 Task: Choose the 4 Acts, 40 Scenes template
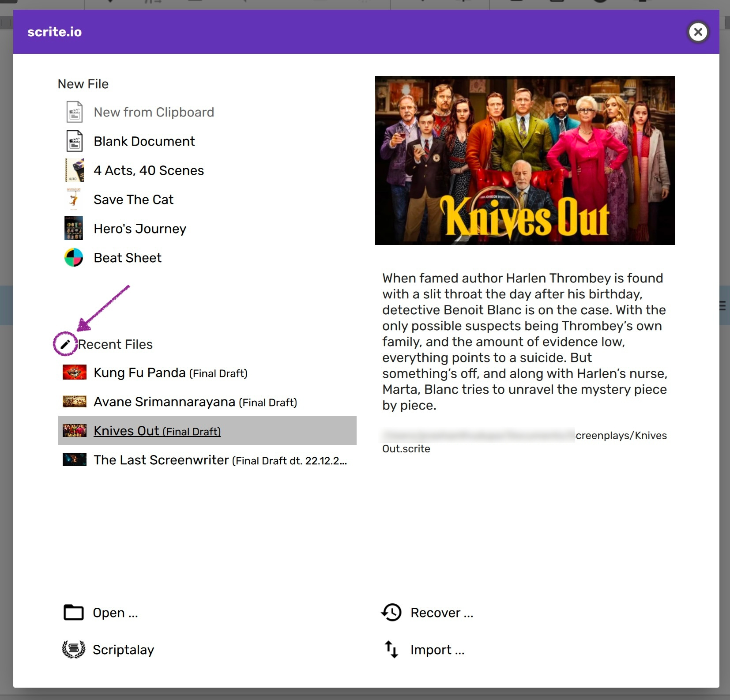pyautogui.click(x=148, y=170)
